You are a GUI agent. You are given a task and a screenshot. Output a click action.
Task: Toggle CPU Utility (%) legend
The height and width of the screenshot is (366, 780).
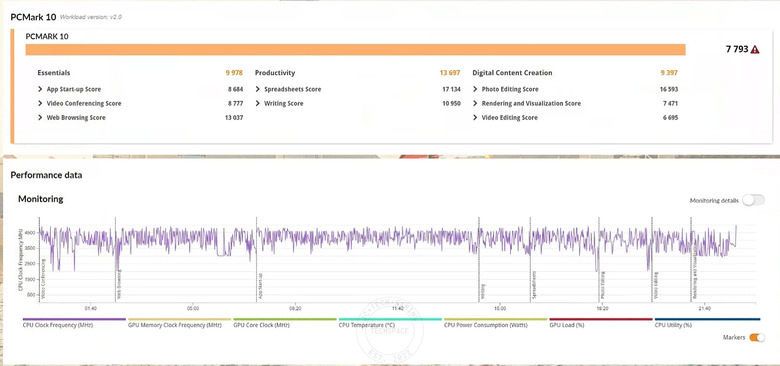click(x=707, y=323)
